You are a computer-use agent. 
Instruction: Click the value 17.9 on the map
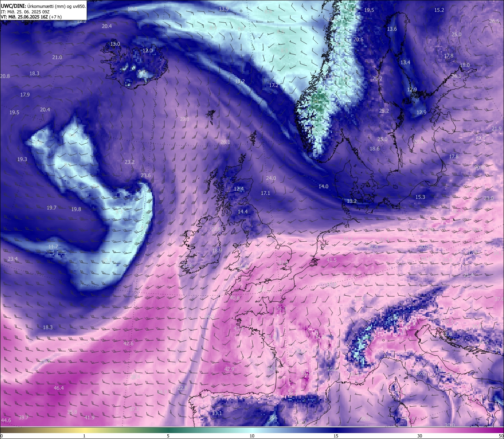pos(25,95)
